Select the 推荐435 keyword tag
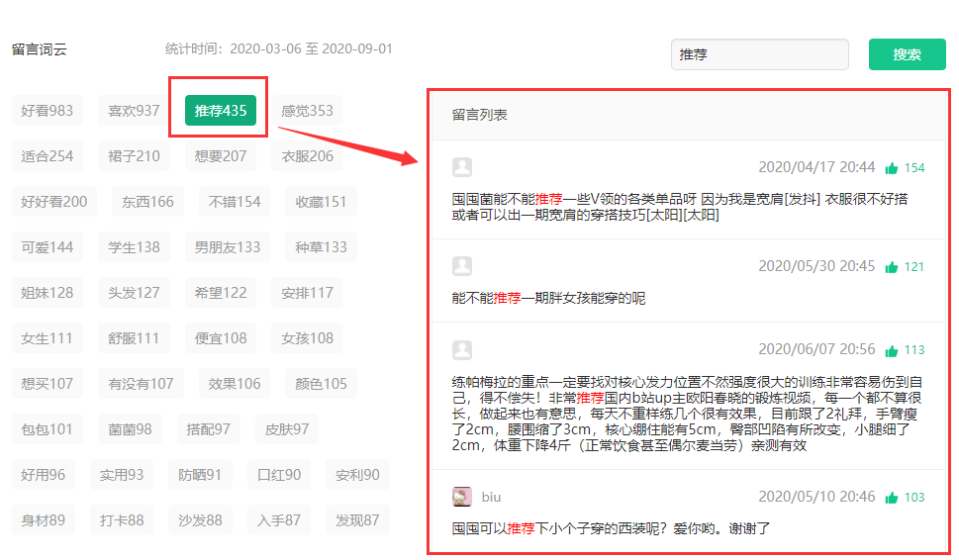Image resolution: width=959 pixels, height=560 pixels. point(221,111)
